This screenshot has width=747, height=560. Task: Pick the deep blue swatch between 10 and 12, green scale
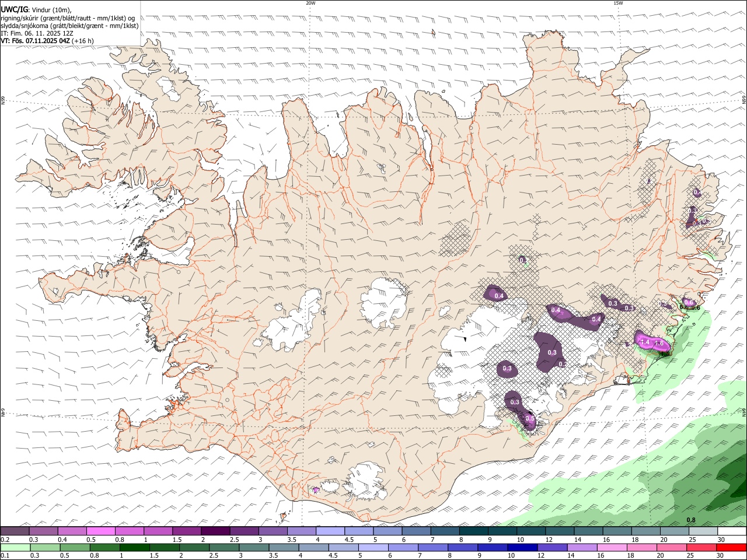[522, 547]
